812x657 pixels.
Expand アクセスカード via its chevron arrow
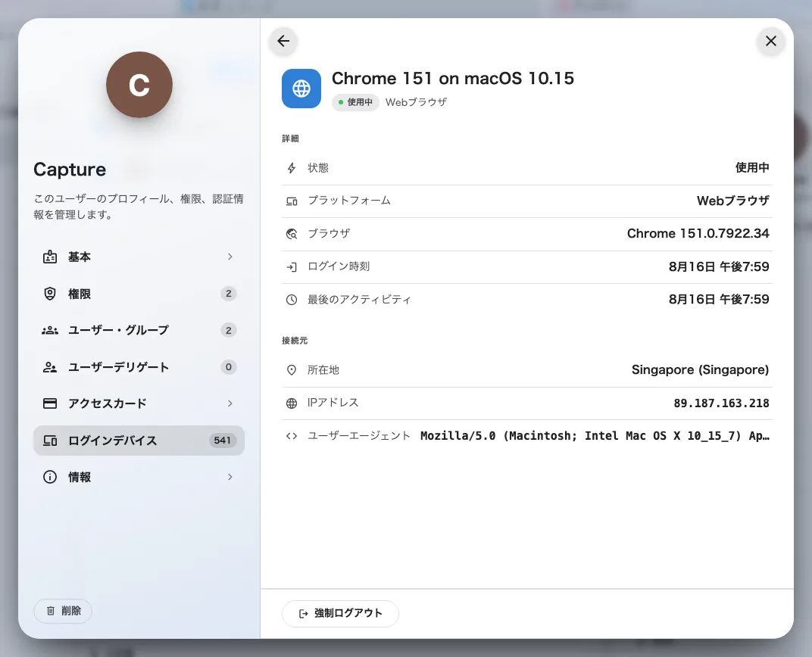pos(230,403)
